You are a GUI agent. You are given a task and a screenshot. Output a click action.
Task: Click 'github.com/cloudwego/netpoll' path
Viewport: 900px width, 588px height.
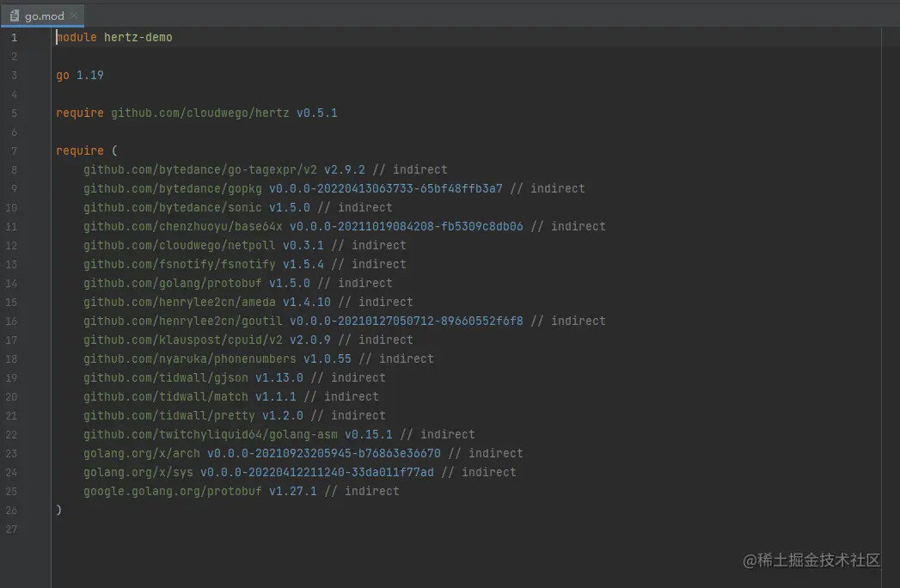click(179, 246)
